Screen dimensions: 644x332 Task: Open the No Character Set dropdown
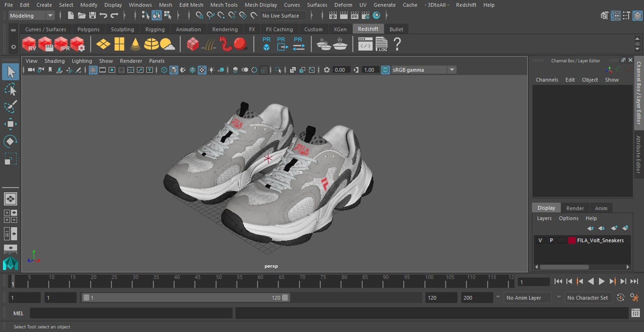tap(588, 297)
